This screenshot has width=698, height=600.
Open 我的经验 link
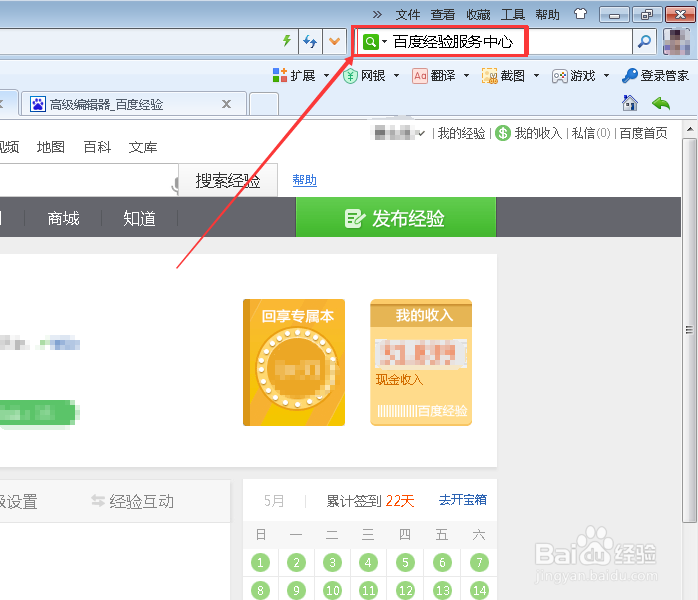[461, 133]
